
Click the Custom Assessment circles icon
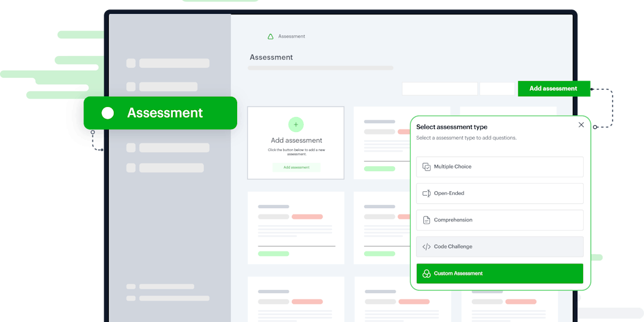point(426,274)
